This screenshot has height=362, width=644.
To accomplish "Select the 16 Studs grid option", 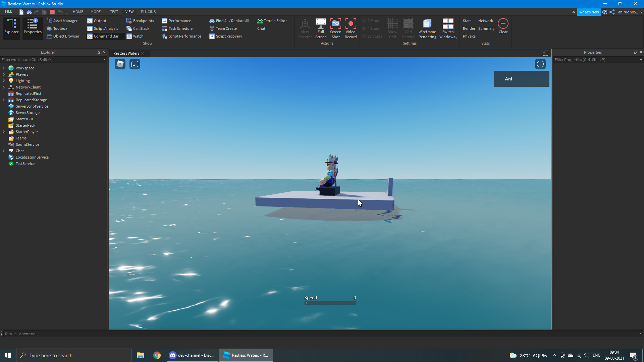I will pos(372,36).
